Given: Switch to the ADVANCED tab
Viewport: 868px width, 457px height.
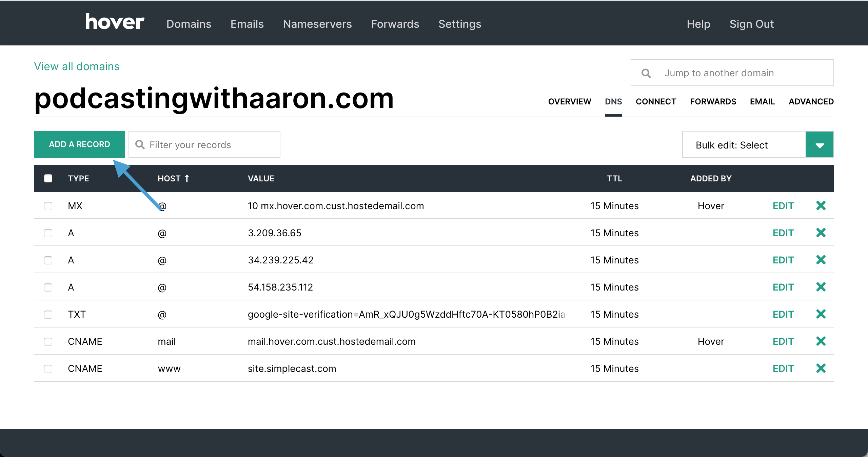Looking at the screenshot, I should pos(811,102).
